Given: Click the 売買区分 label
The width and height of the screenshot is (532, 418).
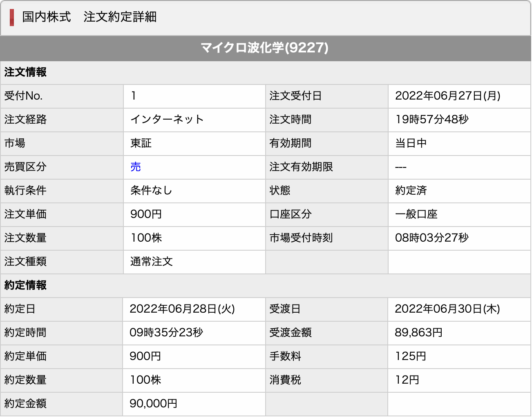Looking at the screenshot, I should (25, 167).
